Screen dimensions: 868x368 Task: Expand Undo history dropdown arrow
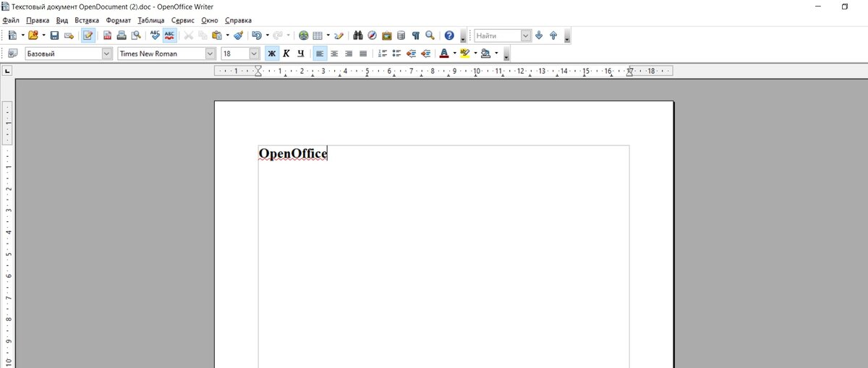click(x=267, y=35)
